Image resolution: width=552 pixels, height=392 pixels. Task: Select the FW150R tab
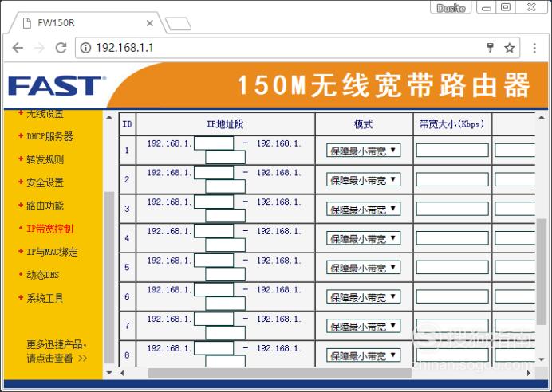click(x=86, y=23)
